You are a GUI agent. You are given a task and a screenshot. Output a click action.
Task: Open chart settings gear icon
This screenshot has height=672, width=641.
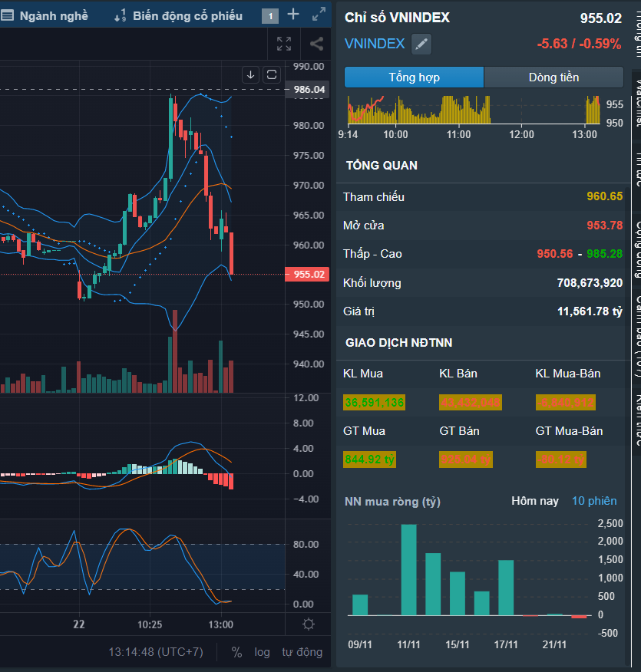coord(309,624)
